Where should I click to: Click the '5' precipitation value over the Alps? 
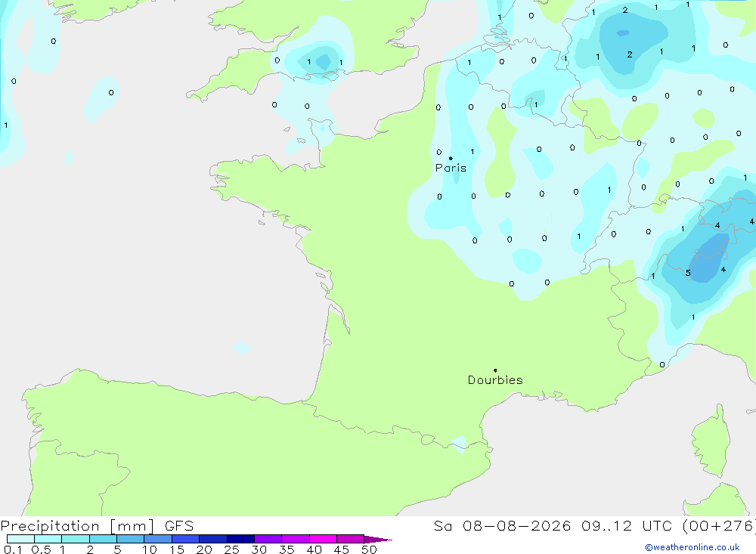688,273
